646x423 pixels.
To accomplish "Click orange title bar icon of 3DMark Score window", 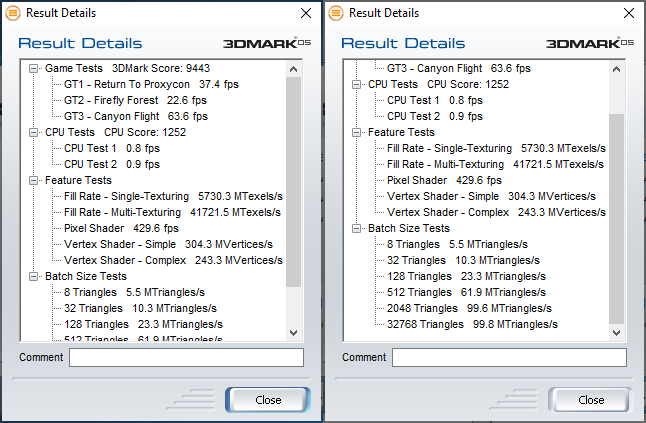I will click(x=13, y=13).
